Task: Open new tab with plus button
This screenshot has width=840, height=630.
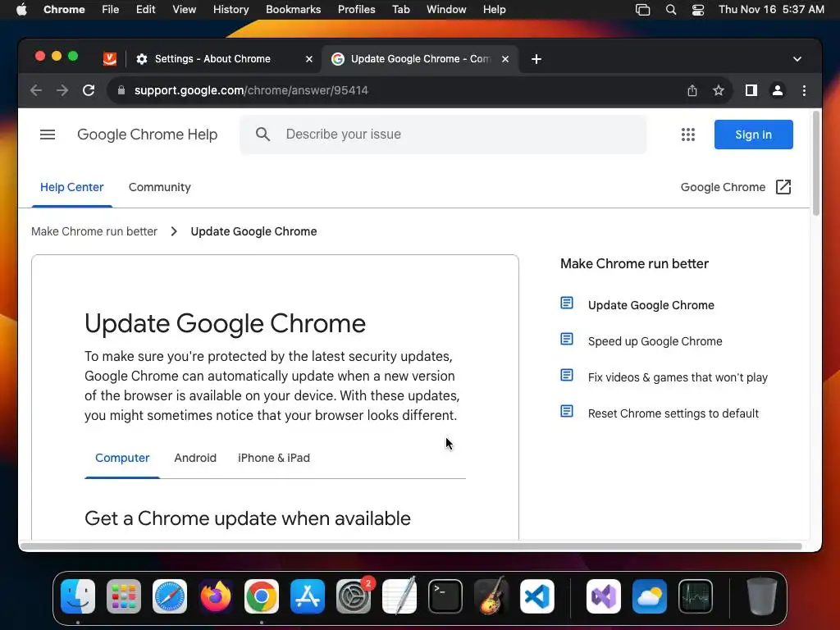Action: [x=536, y=59]
